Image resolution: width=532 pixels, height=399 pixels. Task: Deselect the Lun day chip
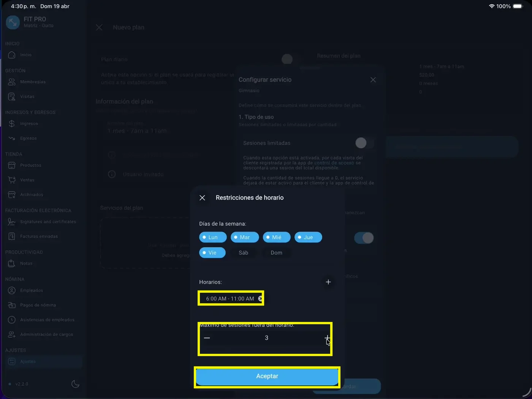[213, 237]
